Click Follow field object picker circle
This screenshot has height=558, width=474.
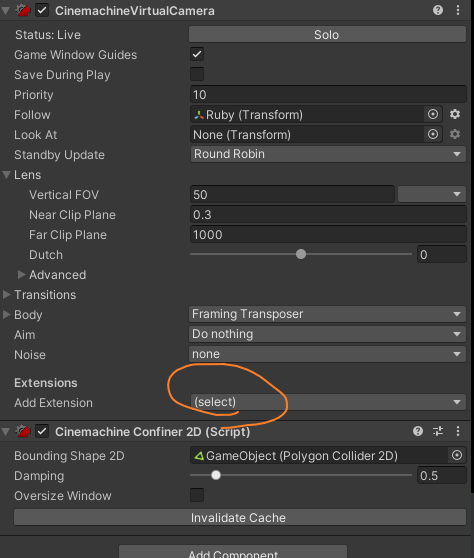click(433, 114)
